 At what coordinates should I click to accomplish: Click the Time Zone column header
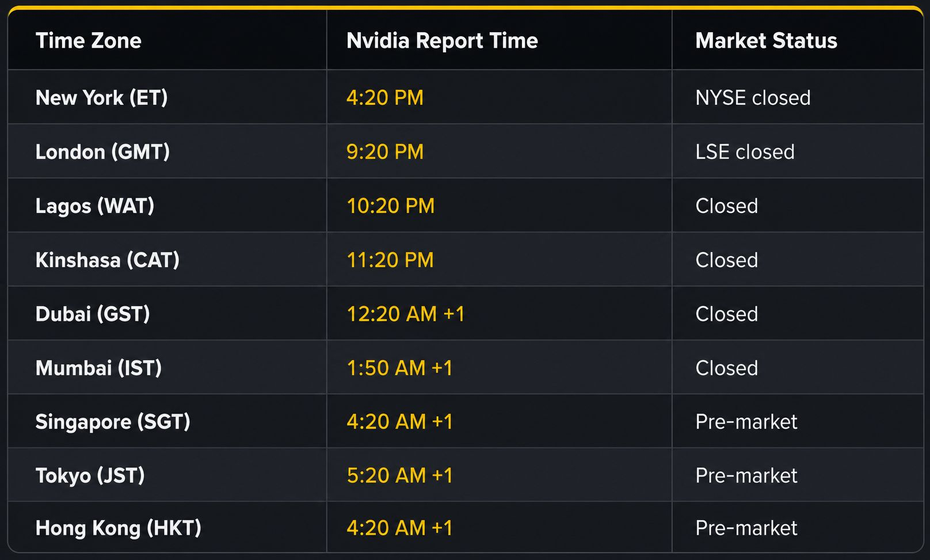point(88,41)
